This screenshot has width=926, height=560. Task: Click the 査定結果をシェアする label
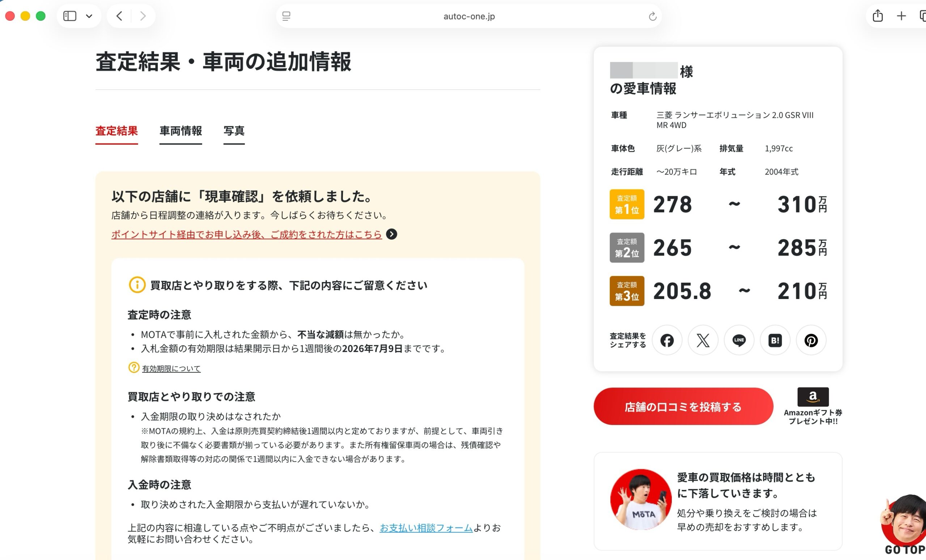tap(628, 340)
